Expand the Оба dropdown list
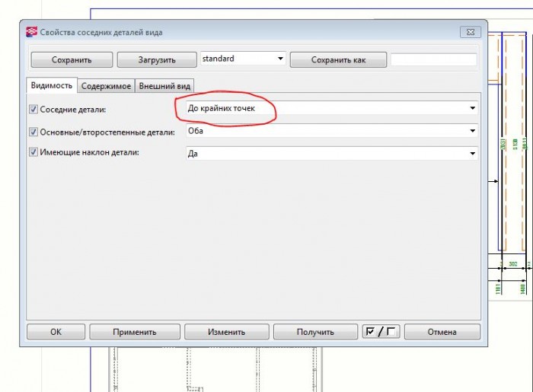Viewport: 533px width, 392px height. pyautogui.click(x=332, y=131)
